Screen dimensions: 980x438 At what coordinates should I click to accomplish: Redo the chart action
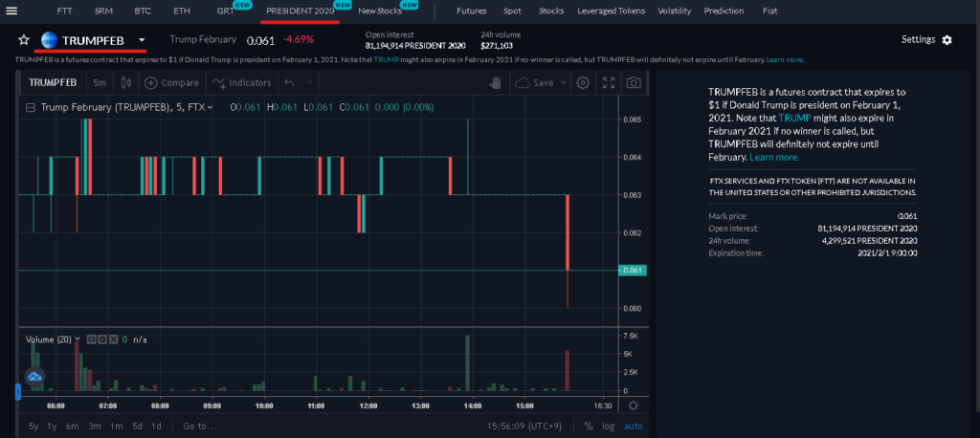pos(307,82)
